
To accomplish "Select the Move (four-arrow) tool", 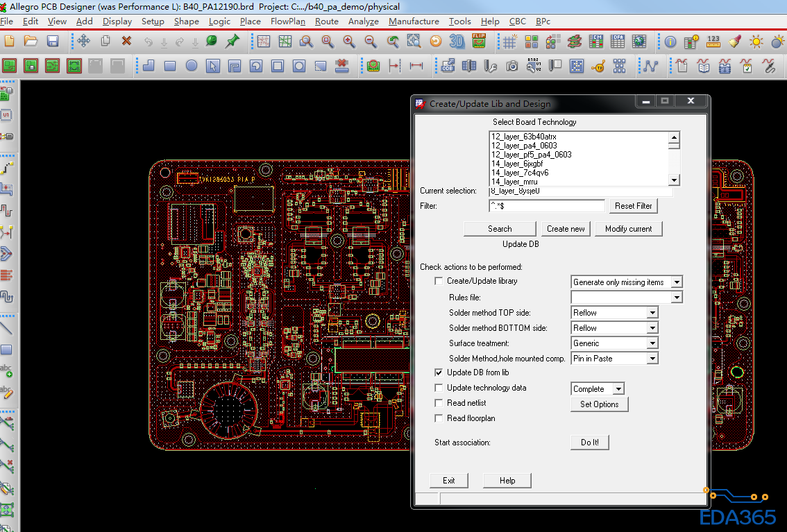I will (x=83, y=42).
